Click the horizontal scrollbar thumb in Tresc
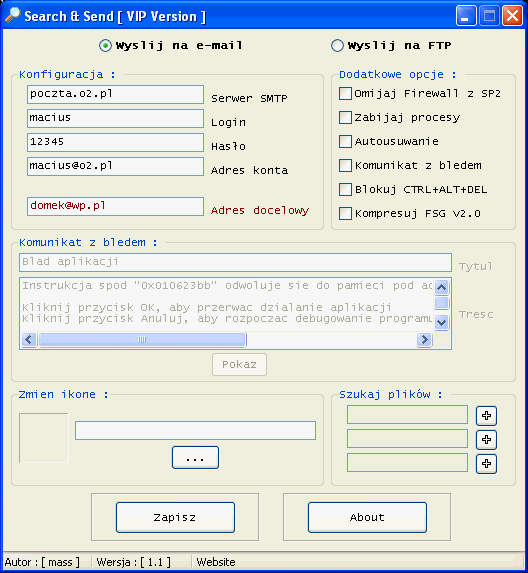 click(142, 339)
